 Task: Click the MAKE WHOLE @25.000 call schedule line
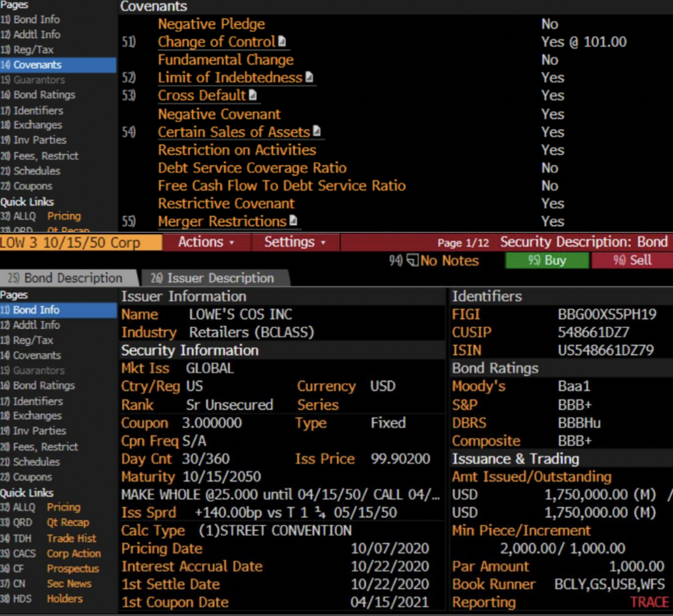[x=281, y=494]
